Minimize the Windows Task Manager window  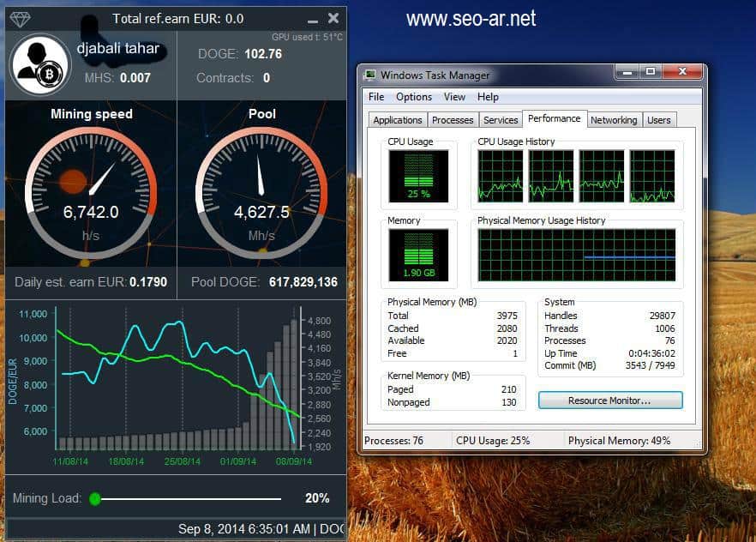point(627,72)
